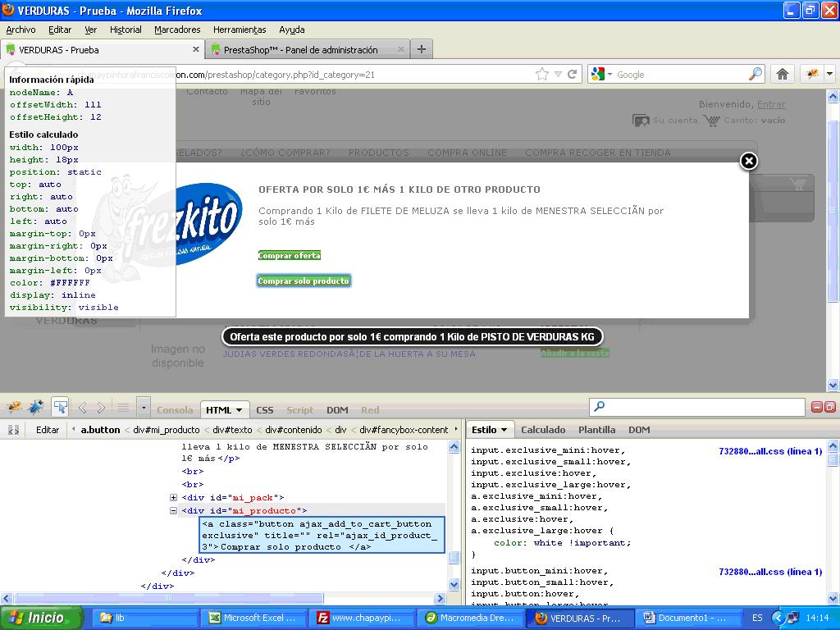
Task: Select a.button in the breadcrumb
Action: [x=101, y=430]
